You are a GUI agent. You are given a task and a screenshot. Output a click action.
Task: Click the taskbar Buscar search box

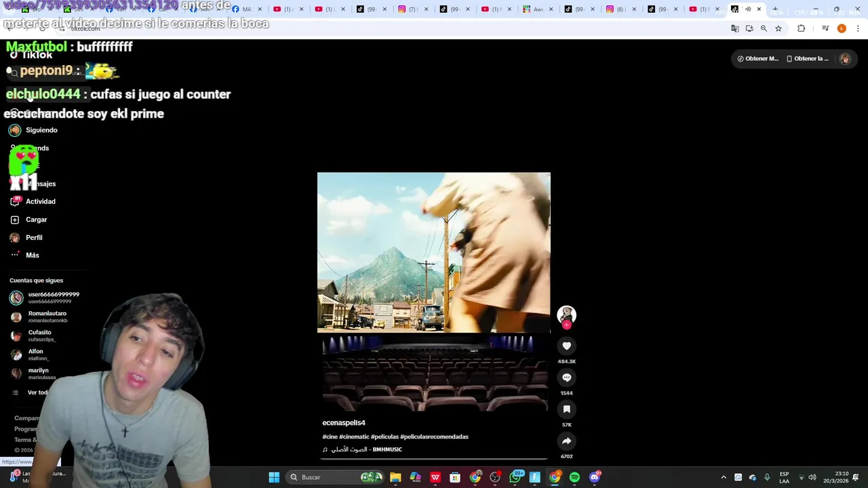click(335, 477)
